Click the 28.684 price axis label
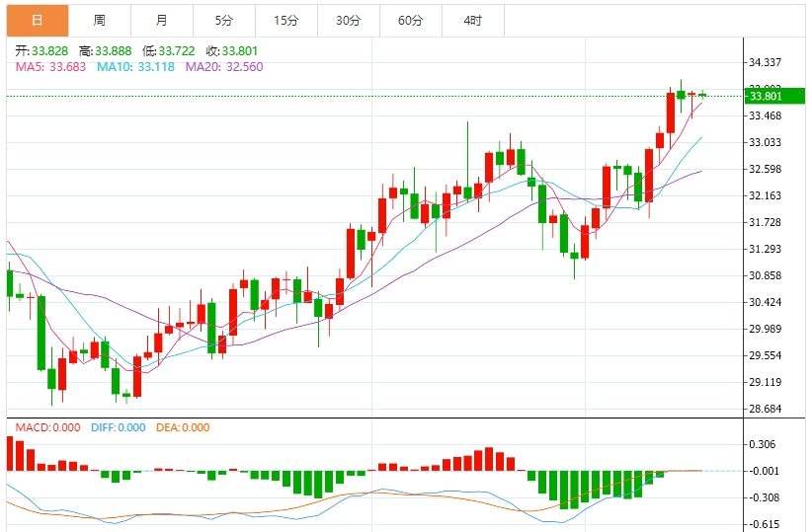Image resolution: width=812 pixels, height=532 pixels. point(766,409)
